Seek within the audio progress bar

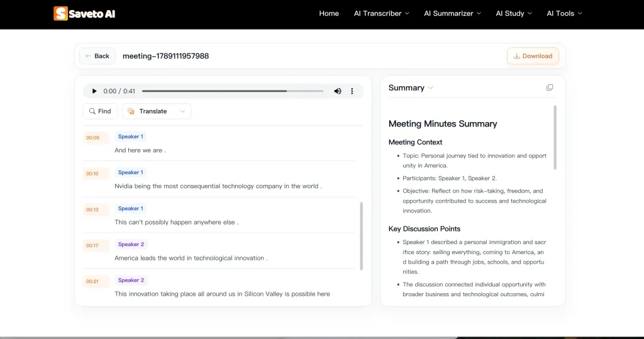(x=233, y=91)
